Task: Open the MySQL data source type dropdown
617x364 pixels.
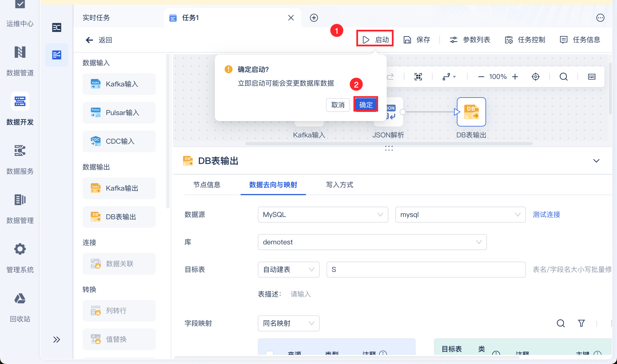Action: [x=323, y=215]
